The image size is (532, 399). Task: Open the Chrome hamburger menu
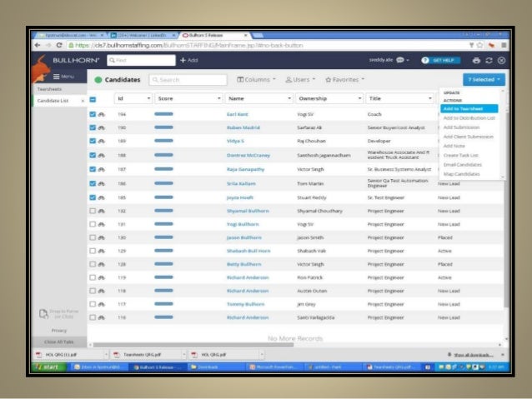click(504, 45)
